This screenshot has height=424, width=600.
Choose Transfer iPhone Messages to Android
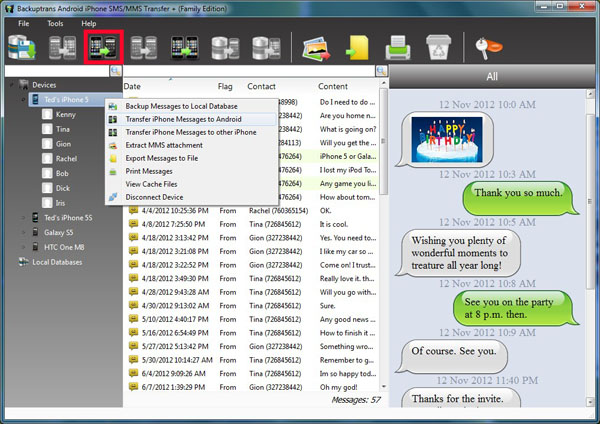(x=191, y=119)
